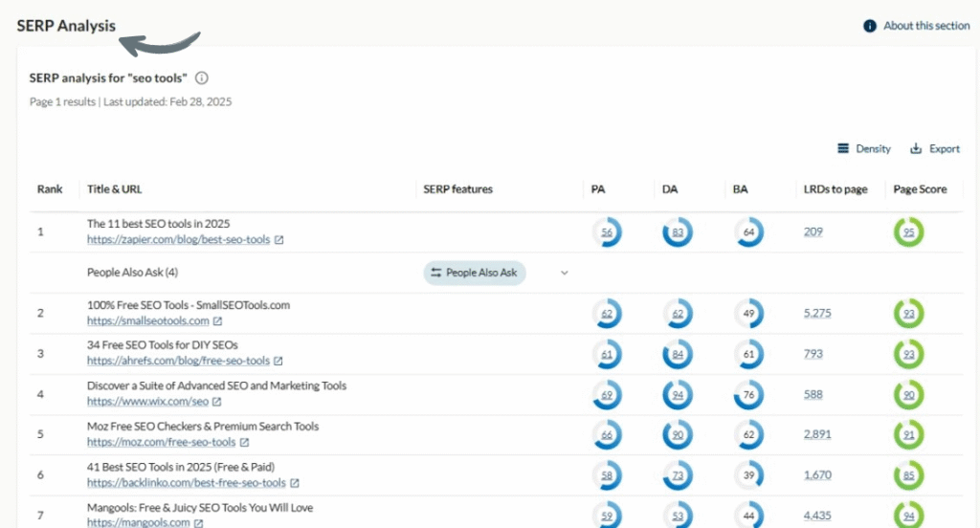Click BA score 76 for Wix

coord(748,395)
